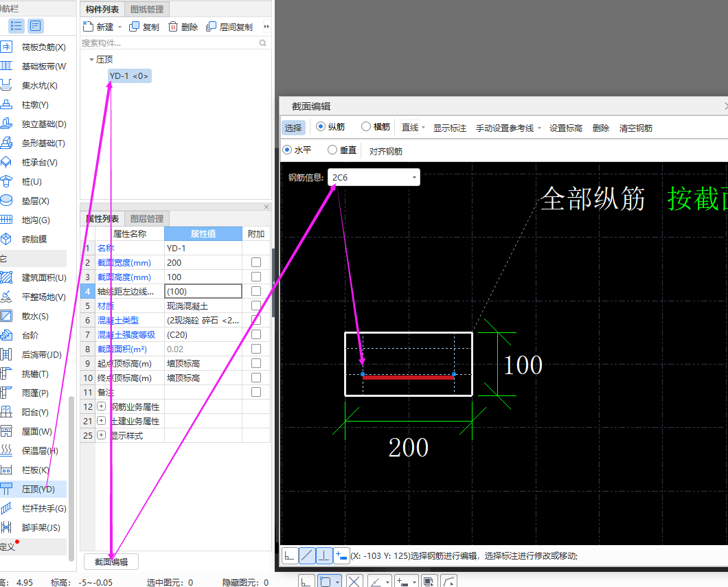The height and width of the screenshot is (587, 728).
Task: Open 手动设置参考线 dropdown
Action: (540, 128)
